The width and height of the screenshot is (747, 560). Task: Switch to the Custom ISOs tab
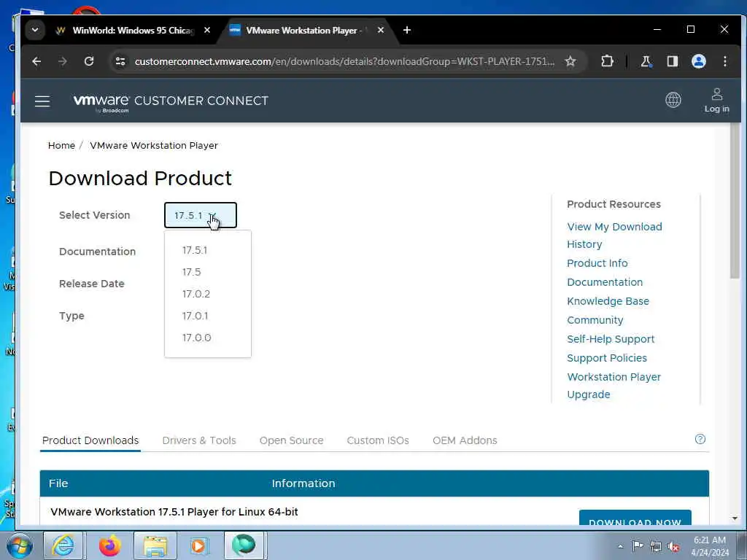[x=378, y=440]
